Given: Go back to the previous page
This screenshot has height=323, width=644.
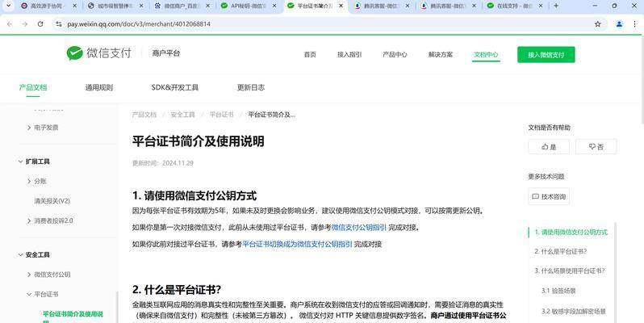Looking at the screenshot, I should coord(10,24).
